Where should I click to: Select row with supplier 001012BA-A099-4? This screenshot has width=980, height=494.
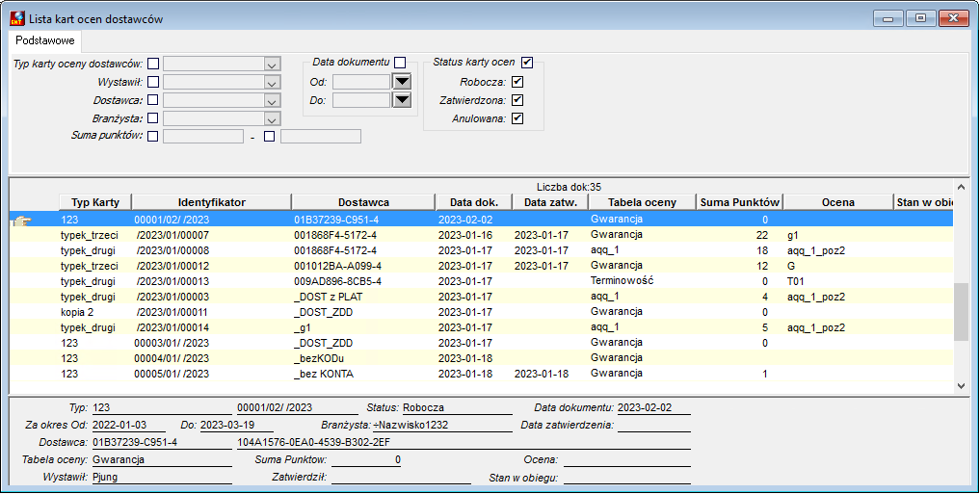coord(481,266)
